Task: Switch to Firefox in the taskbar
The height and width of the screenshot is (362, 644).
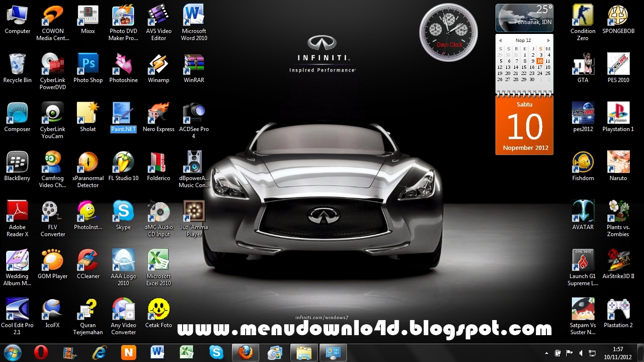Action: [246, 352]
